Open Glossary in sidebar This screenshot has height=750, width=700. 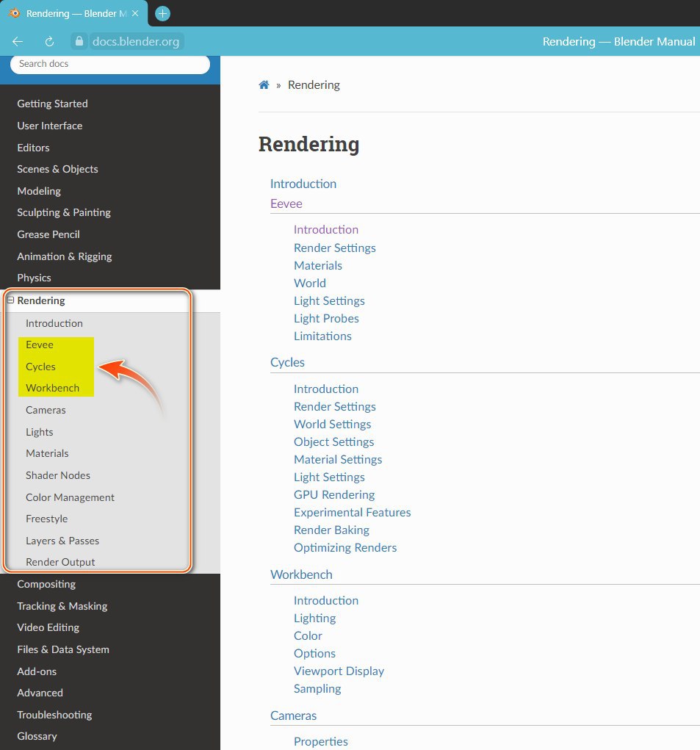tap(37, 737)
